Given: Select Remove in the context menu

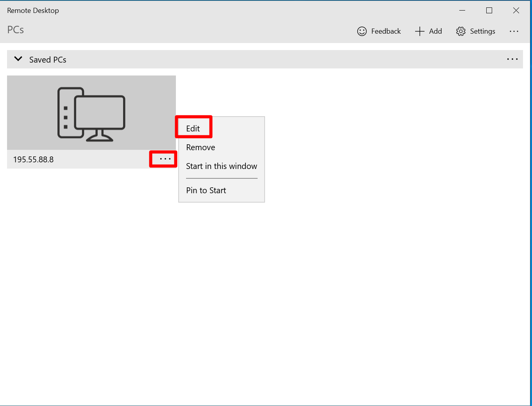Looking at the screenshot, I should click(201, 147).
